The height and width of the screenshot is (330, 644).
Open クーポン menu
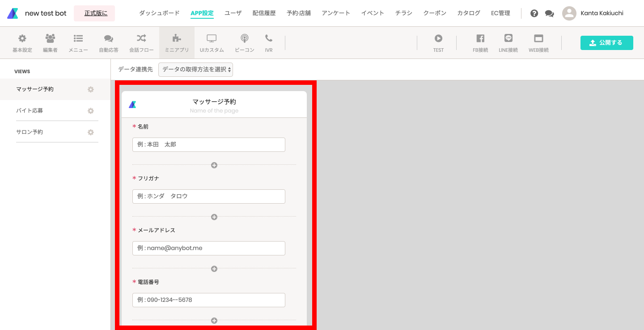(435, 13)
